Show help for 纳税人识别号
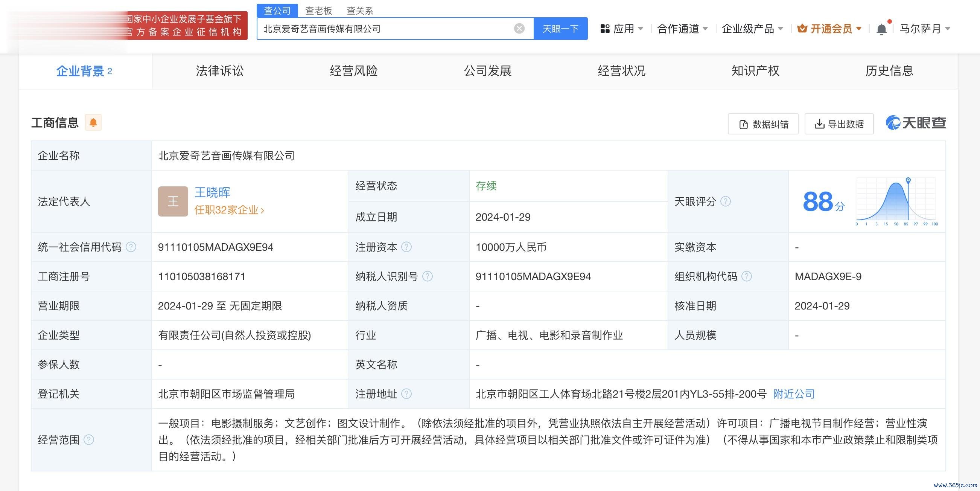The height and width of the screenshot is (491, 980). 427,276
